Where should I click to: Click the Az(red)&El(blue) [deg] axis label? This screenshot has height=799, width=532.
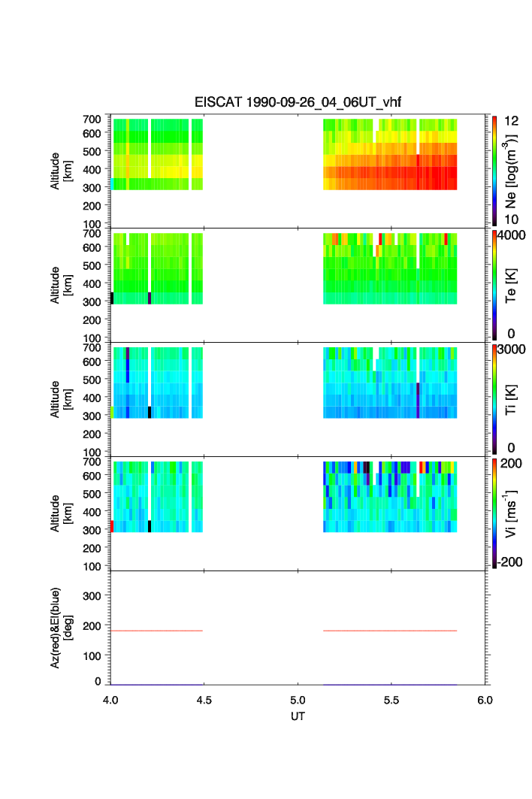point(61,628)
